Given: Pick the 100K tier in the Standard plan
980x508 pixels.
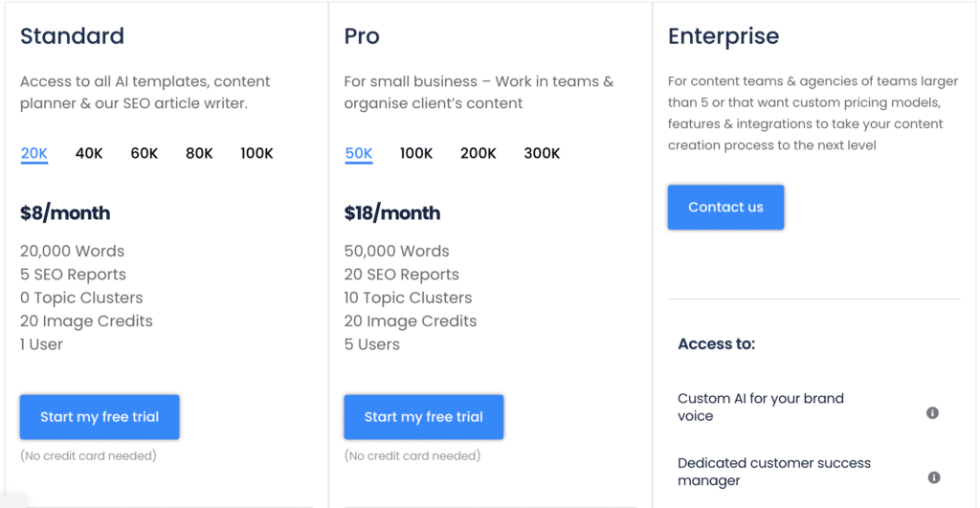Looking at the screenshot, I should coord(256,153).
